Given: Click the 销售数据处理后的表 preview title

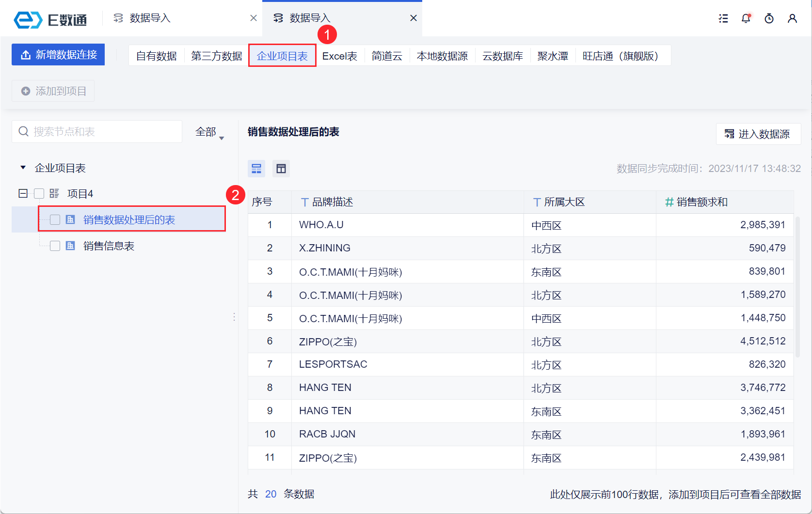Looking at the screenshot, I should coord(293,132).
